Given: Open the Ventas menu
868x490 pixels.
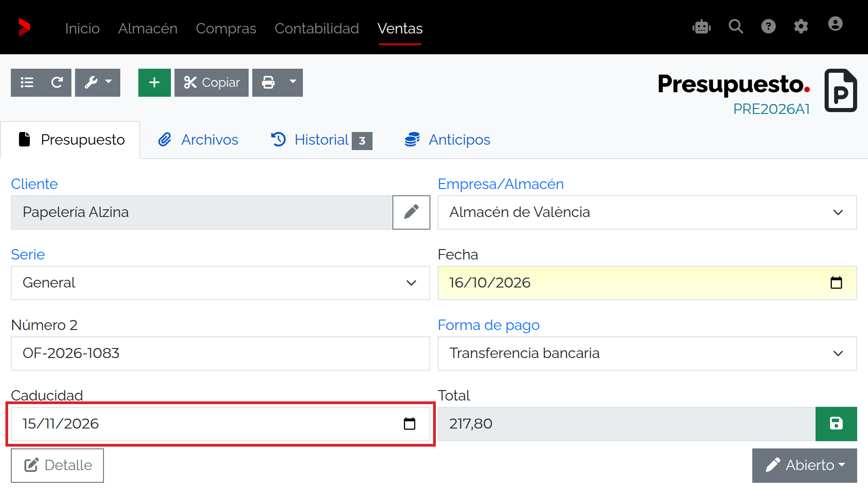Looking at the screenshot, I should coord(400,28).
